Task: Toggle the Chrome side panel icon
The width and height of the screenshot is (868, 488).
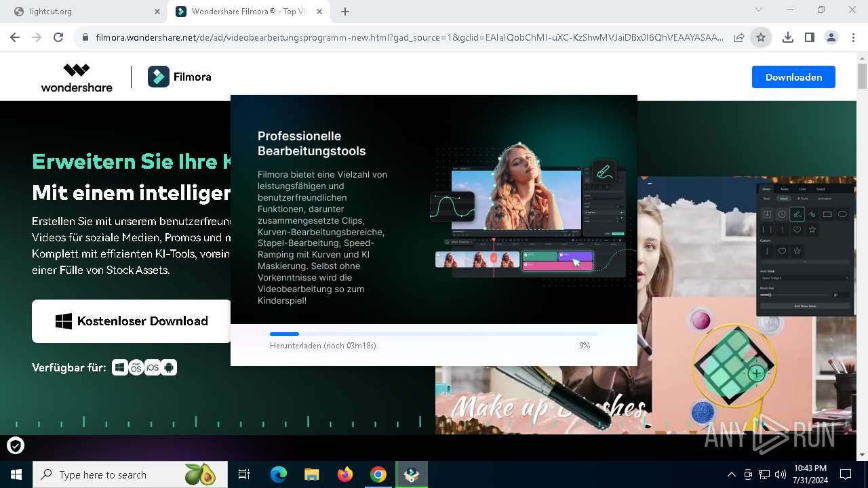Action: pos(809,38)
